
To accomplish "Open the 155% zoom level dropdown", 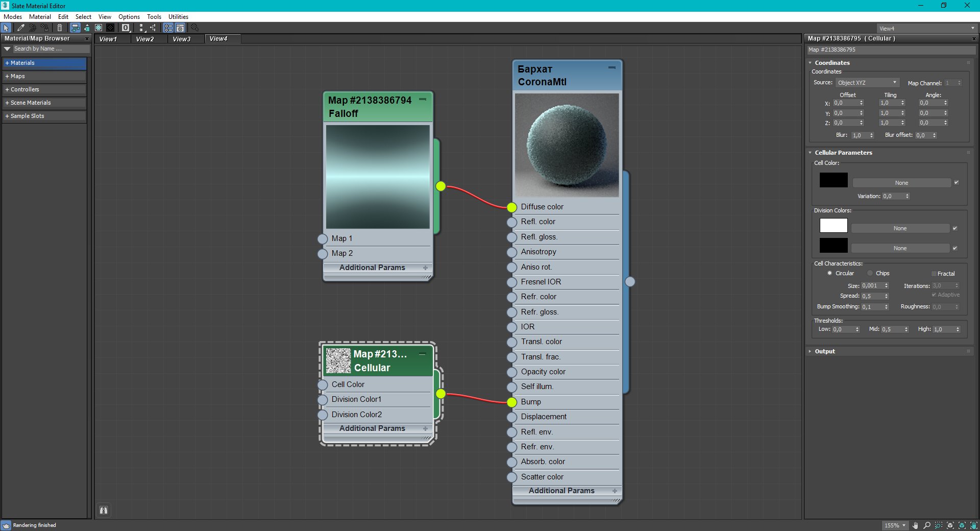I will (894, 525).
